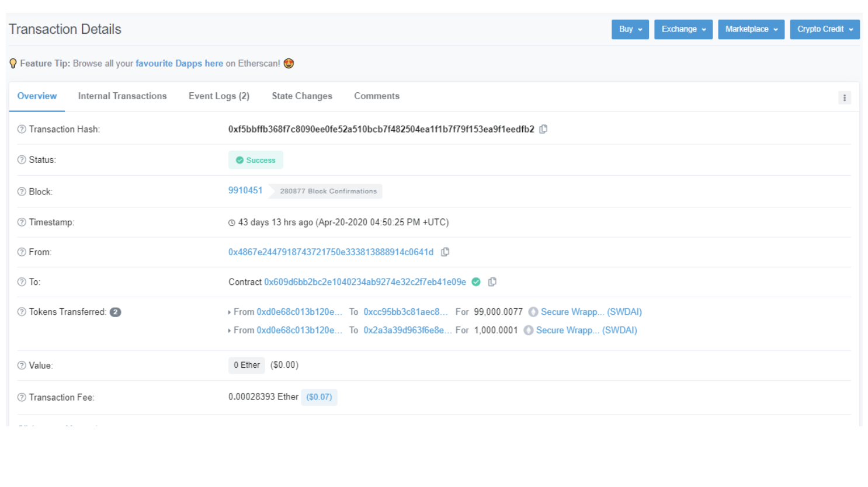Open the Event Logs (2) tab
The width and height of the screenshot is (868, 487).
[218, 96]
